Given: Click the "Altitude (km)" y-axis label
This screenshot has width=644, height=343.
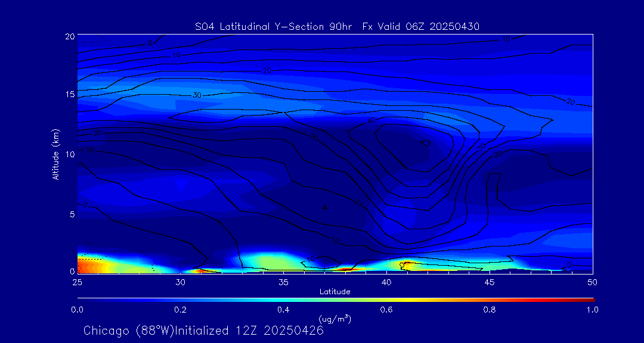Looking at the screenshot, I should (x=55, y=154).
